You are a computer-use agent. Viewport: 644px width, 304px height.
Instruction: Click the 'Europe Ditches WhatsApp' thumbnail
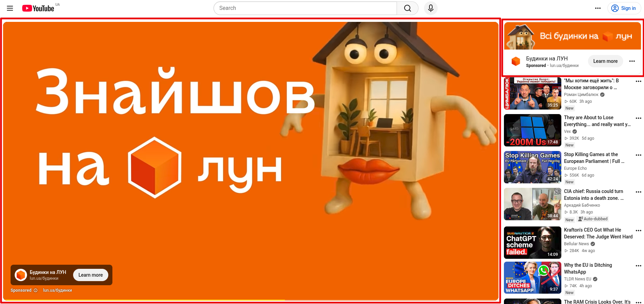pyautogui.click(x=533, y=278)
